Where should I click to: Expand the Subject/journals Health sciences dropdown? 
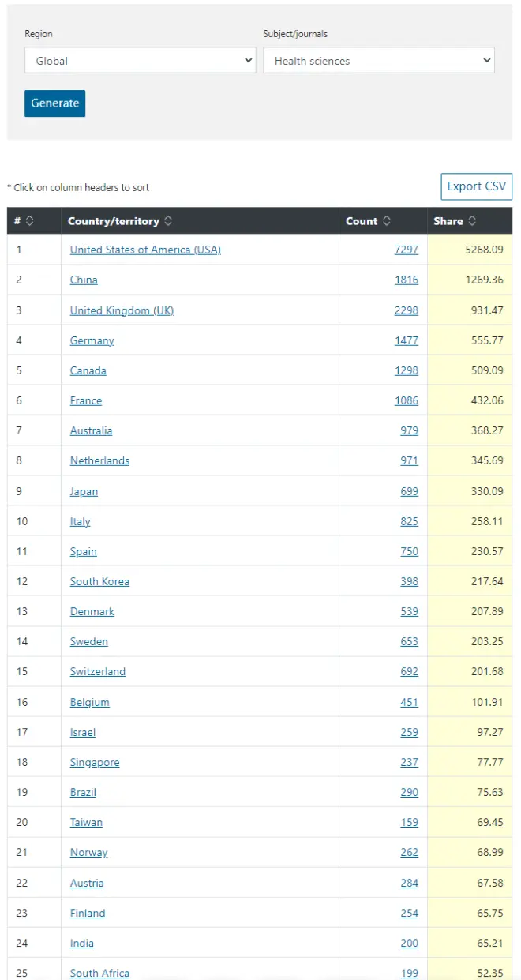point(378,61)
